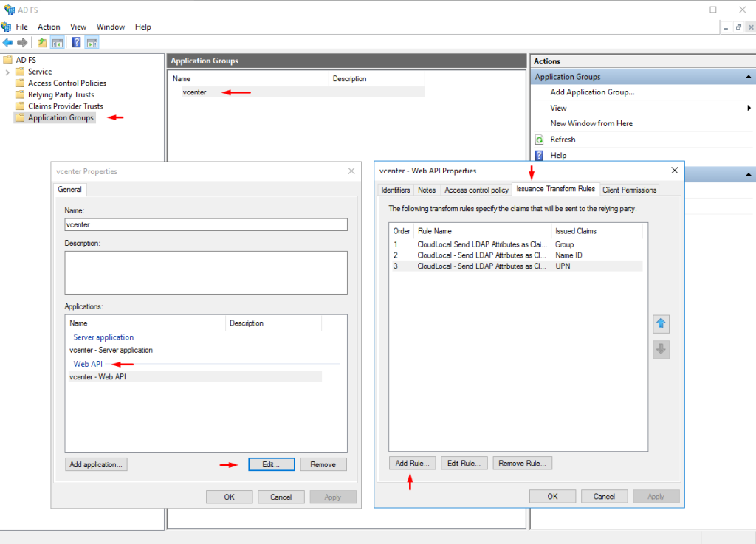Open the Action menu
This screenshot has width=756, height=544.
(x=49, y=27)
